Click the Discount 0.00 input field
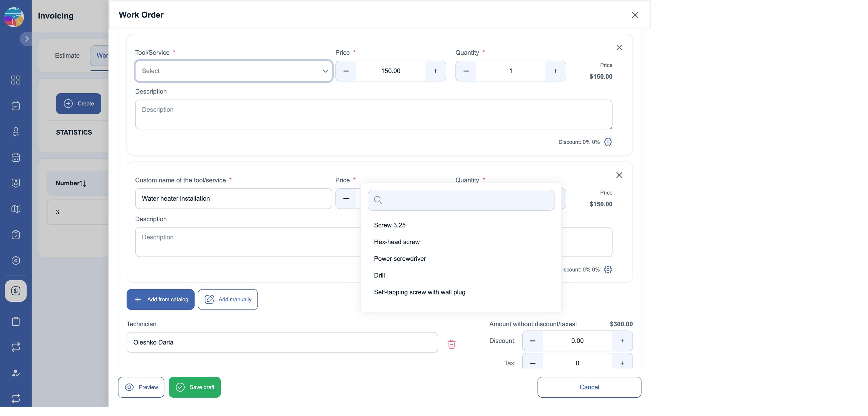This screenshot has height=416, width=868. tap(577, 341)
